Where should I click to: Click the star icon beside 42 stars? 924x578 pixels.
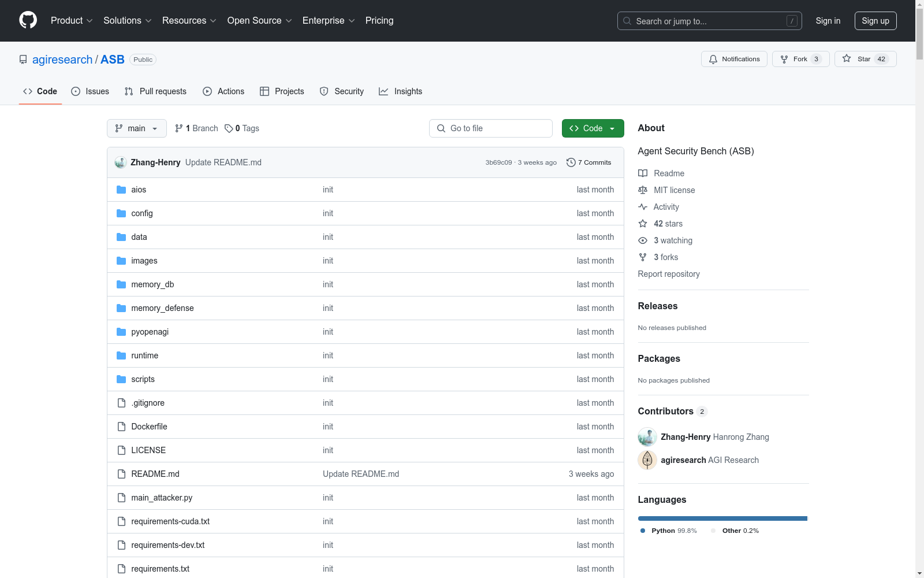point(643,224)
